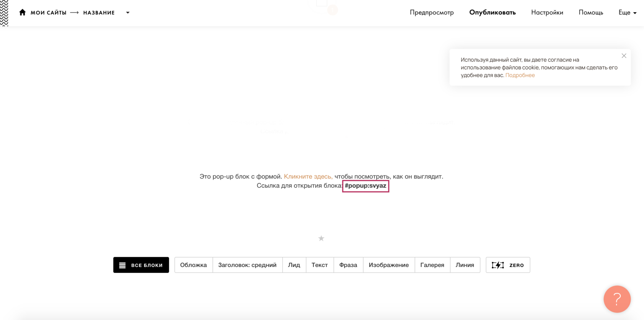Open the ВСЕ БЛОКИ block library
644x320 pixels.
pos(141,265)
